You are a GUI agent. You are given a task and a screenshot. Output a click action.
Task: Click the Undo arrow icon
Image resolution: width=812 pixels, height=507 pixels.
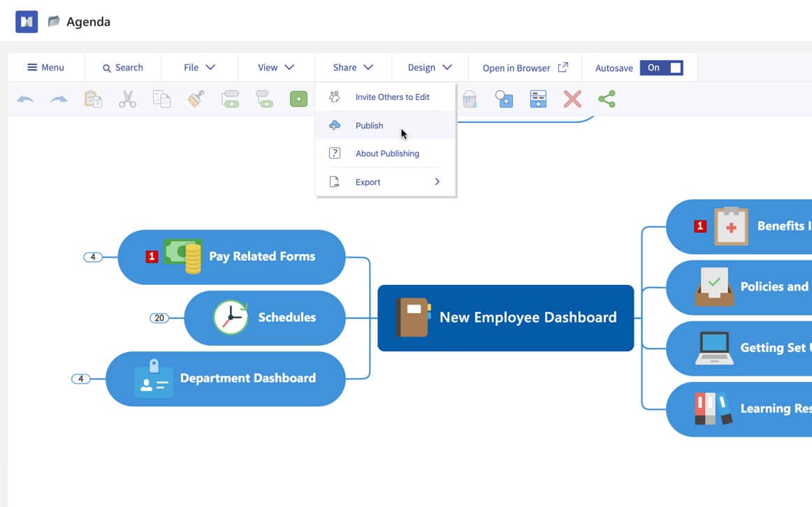[x=25, y=99]
